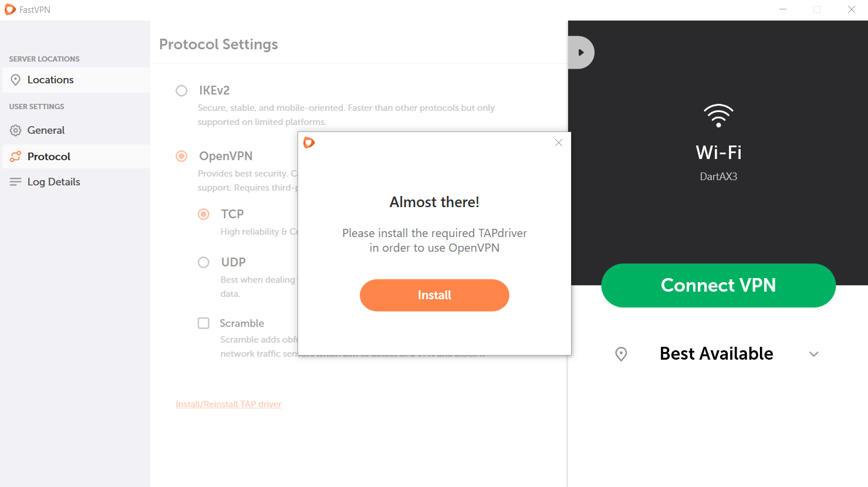Click the General gear icon
Screen dimensions: 868x487
pos(16,130)
